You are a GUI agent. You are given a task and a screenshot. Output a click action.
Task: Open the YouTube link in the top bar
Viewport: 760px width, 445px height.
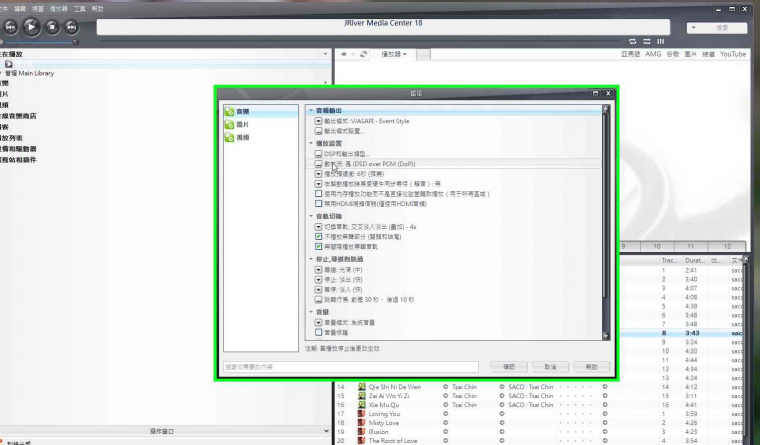click(733, 54)
